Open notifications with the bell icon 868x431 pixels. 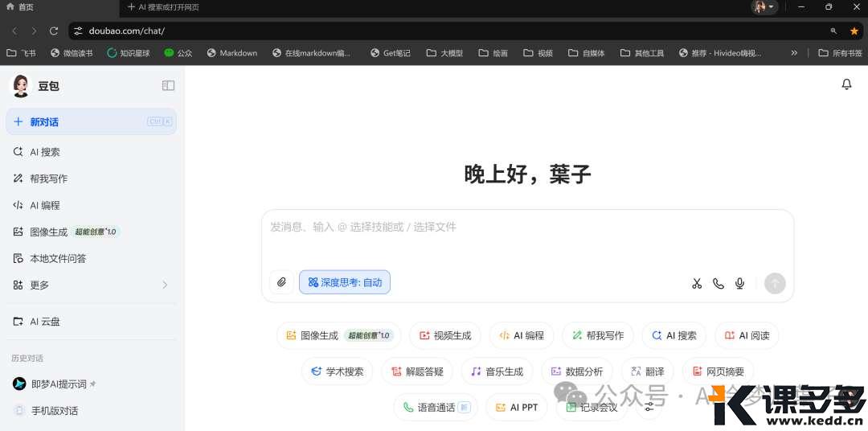point(846,84)
